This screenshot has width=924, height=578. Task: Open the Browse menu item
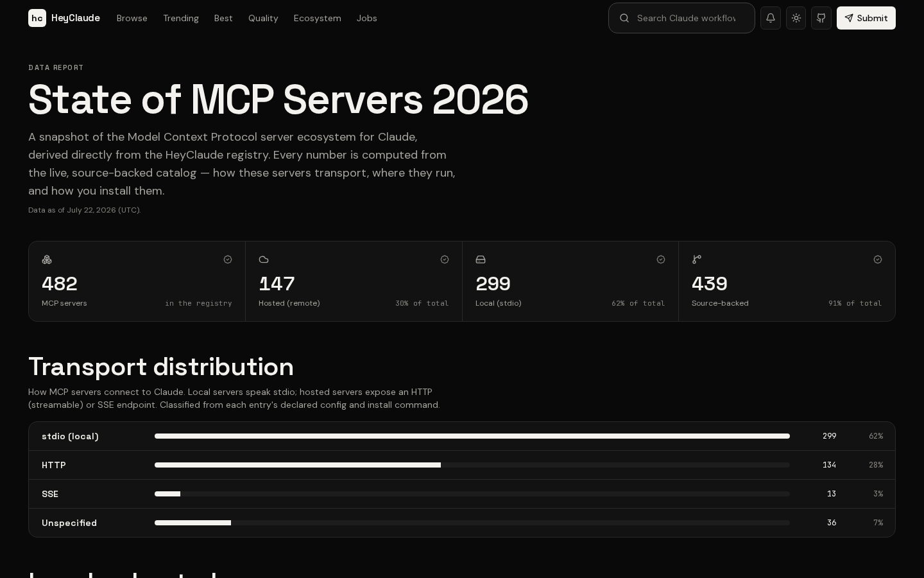coord(132,18)
